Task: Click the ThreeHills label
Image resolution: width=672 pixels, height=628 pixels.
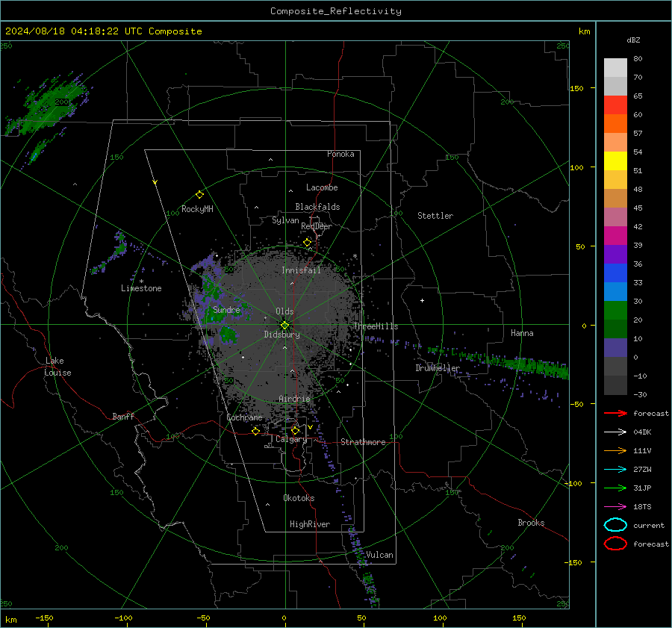Action: click(x=376, y=326)
